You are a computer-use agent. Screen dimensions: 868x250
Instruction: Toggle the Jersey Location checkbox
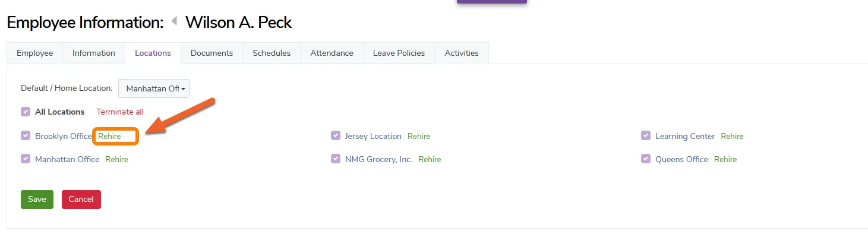pyautogui.click(x=336, y=135)
